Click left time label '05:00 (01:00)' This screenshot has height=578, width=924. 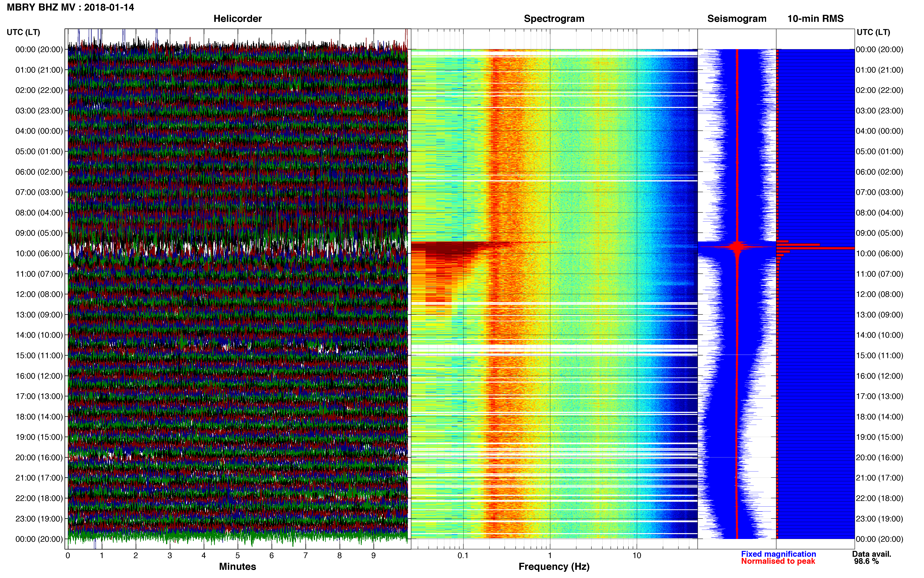pos(39,151)
